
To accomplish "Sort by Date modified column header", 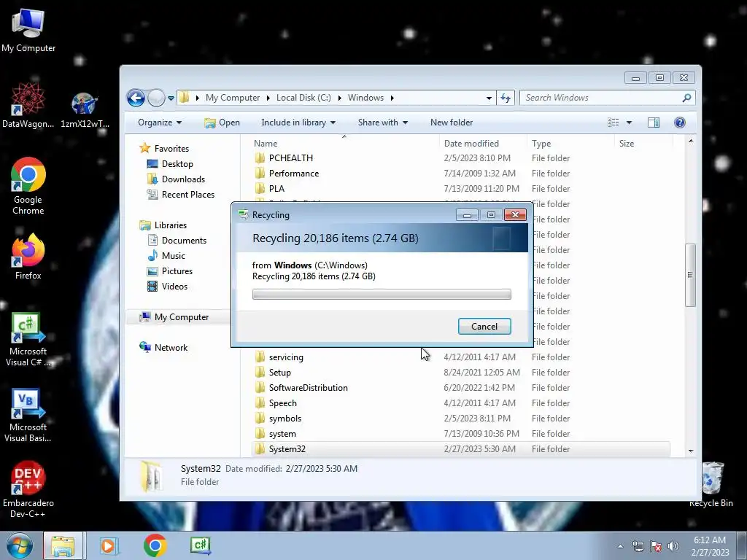I will pos(471,144).
